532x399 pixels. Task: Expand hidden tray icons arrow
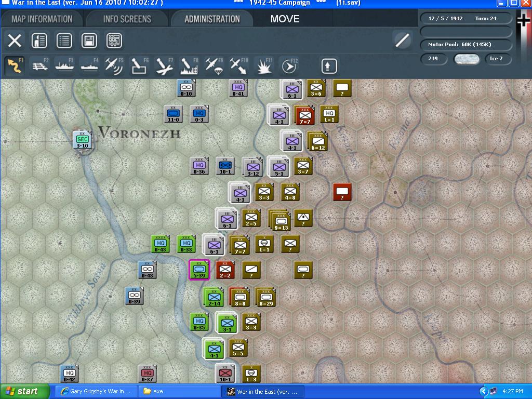(x=483, y=392)
